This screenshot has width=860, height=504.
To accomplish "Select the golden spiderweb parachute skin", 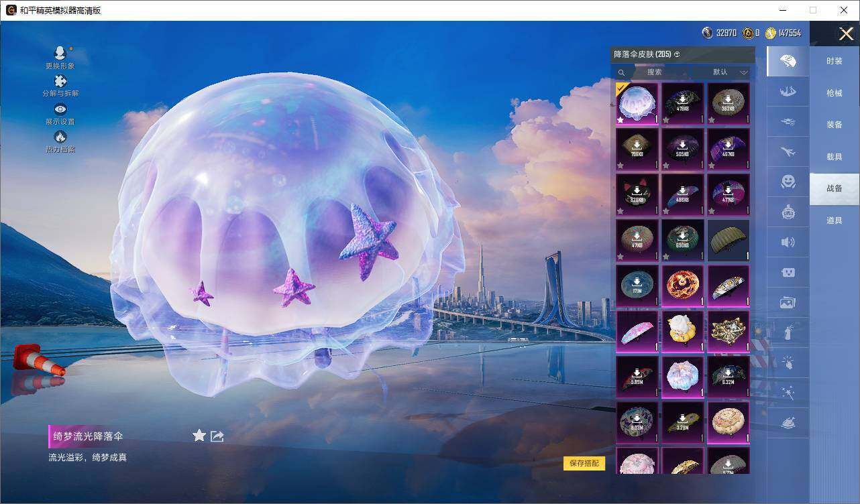I will click(729, 332).
